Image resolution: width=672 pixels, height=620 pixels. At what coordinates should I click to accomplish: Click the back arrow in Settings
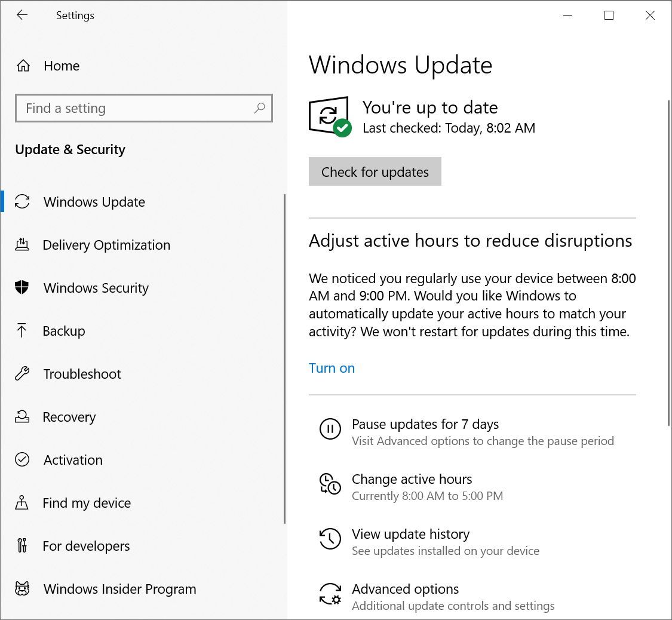[22, 16]
